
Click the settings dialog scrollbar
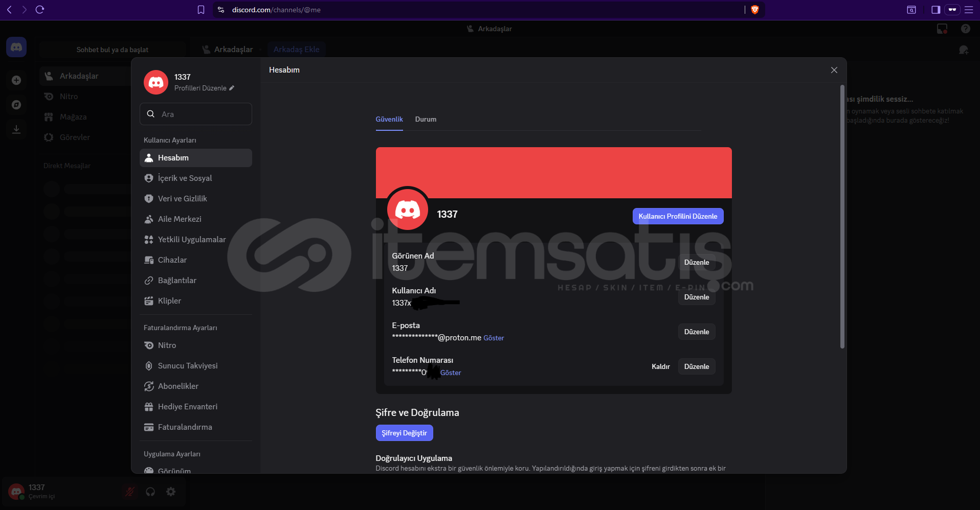click(x=842, y=217)
